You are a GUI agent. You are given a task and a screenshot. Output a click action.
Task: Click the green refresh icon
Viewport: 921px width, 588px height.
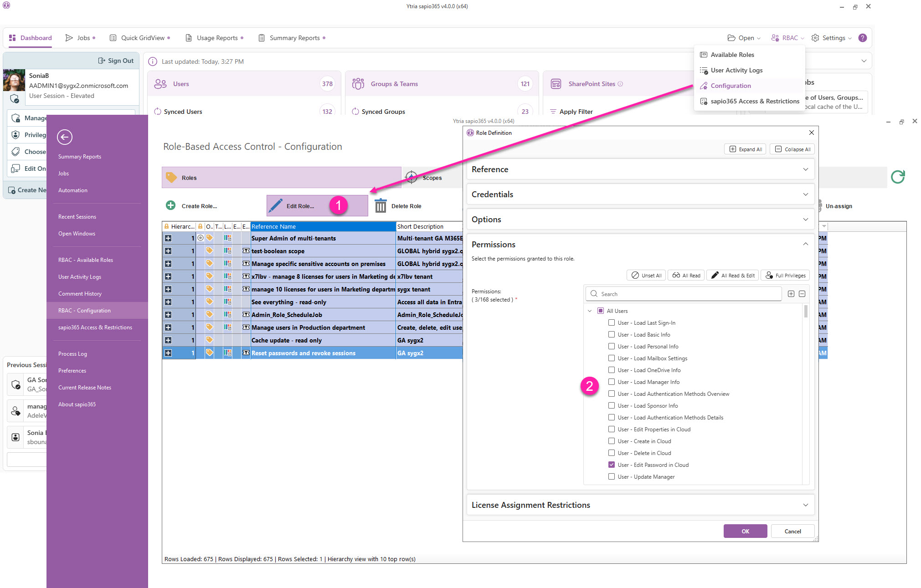pos(897,177)
